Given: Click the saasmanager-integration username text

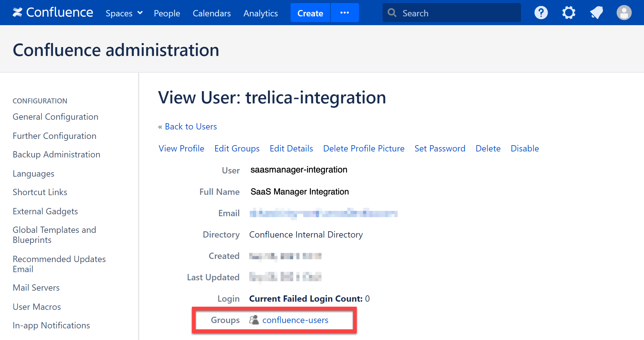Looking at the screenshot, I should click(299, 170).
